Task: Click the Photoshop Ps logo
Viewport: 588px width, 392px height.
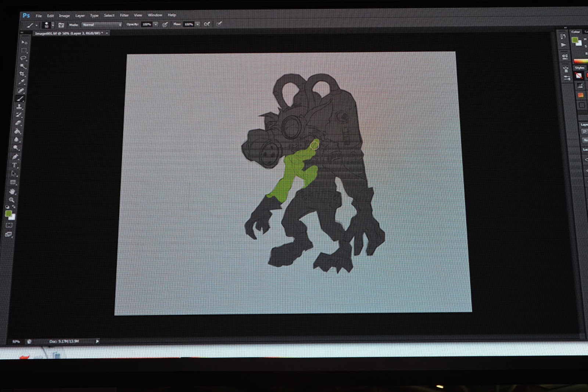Action: click(x=26, y=15)
